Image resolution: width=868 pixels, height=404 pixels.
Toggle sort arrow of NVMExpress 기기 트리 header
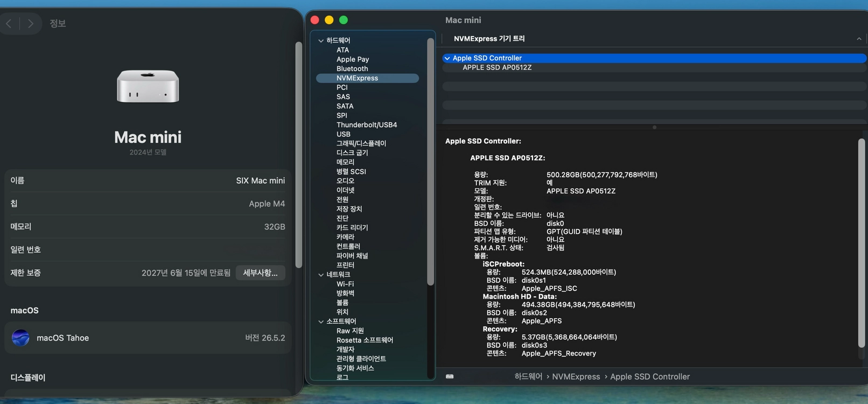859,39
